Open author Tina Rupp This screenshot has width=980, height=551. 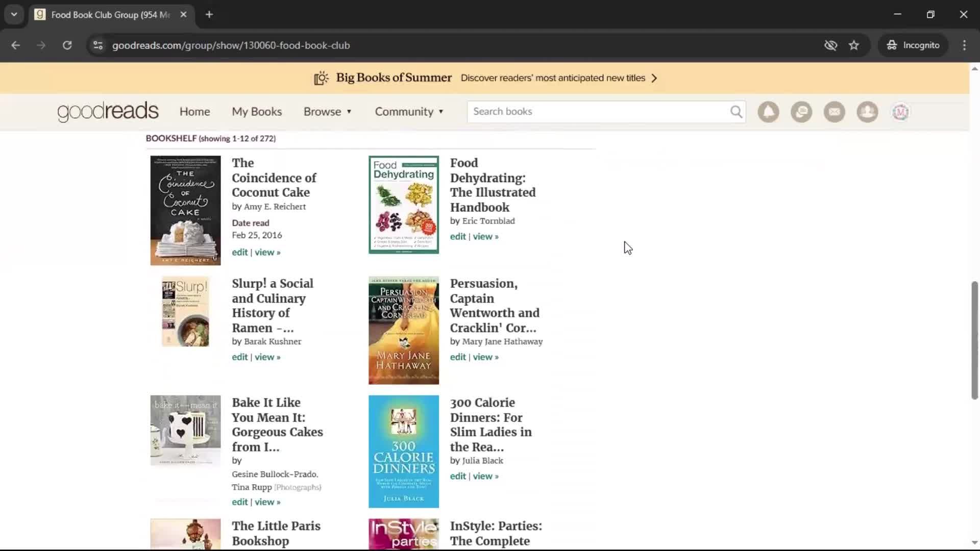pyautogui.click(x=252, y=487)
